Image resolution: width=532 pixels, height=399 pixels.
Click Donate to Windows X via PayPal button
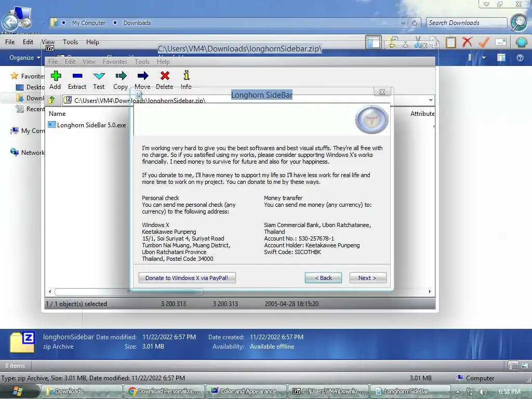click(x=187, y=278)
